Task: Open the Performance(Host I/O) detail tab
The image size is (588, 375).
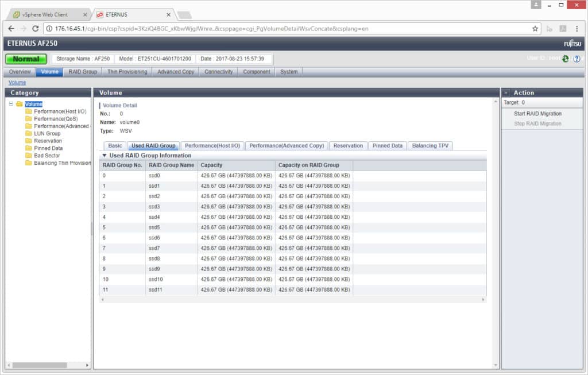Action: 212,145
